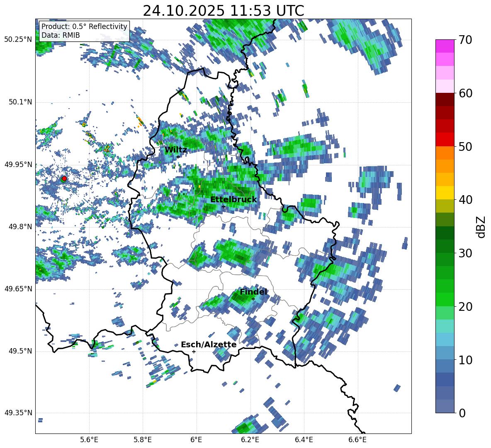Click the 50 dBZ colorbar tick label
This screenshot has height=448, width=491.
(465, 147)
